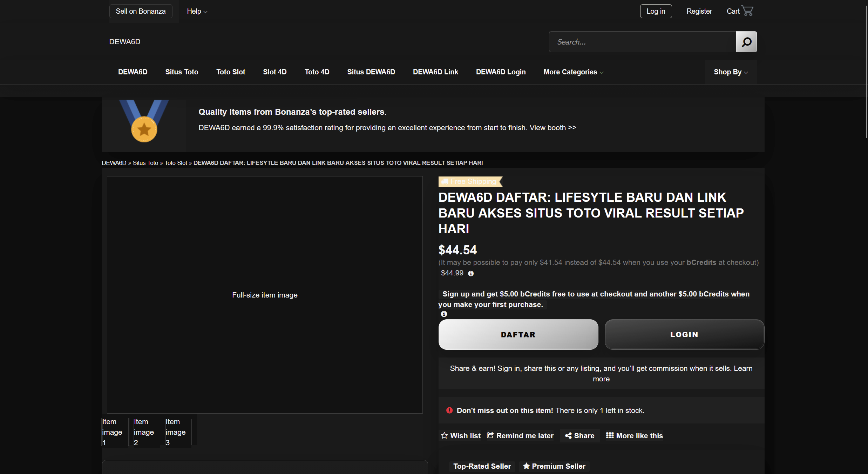Open DEWA6D Login category
The image size is (868, 474).
501,72
